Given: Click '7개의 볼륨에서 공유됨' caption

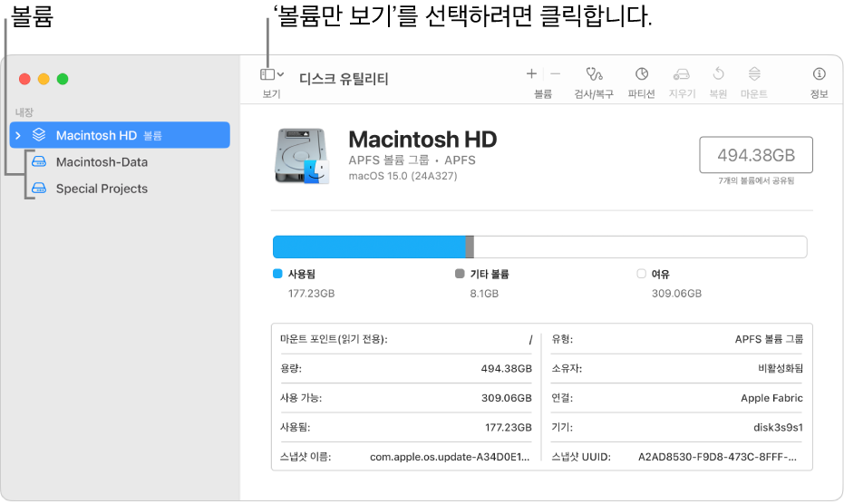Looking at the screenshot, I should click(x=756, y=181).
